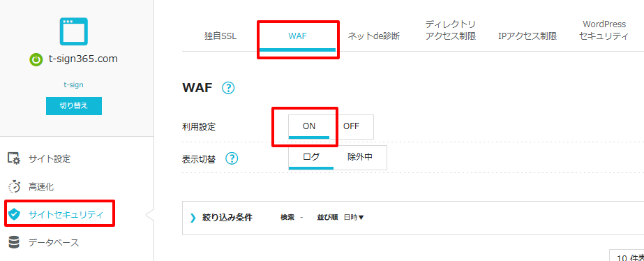The width and height of the screenshot is (644, 261).
Task: Open the IPアクセス制限 tab
Action: point(527,36)
